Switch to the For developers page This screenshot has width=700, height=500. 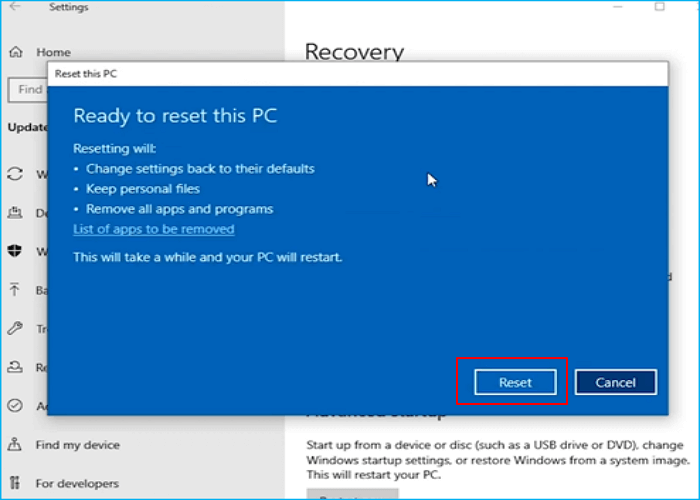(77, 483)
